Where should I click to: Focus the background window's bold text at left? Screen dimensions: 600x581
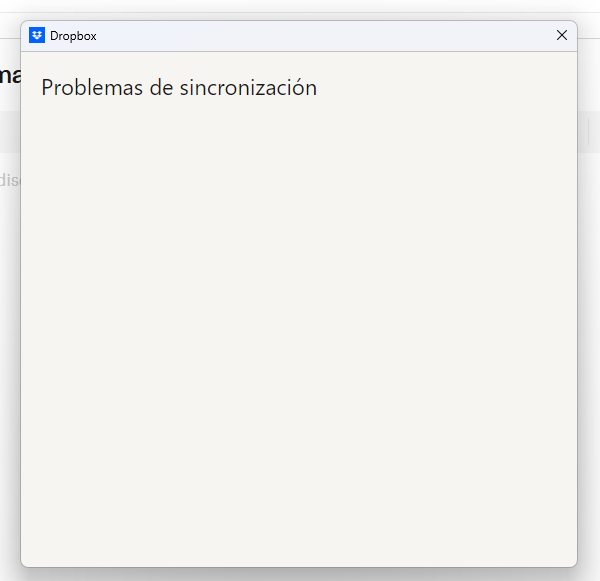coord(9,75)
